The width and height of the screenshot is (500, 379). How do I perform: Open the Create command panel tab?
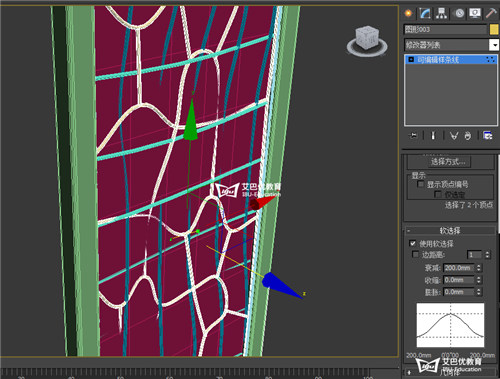pyautogui.click(x=408, y=13)
